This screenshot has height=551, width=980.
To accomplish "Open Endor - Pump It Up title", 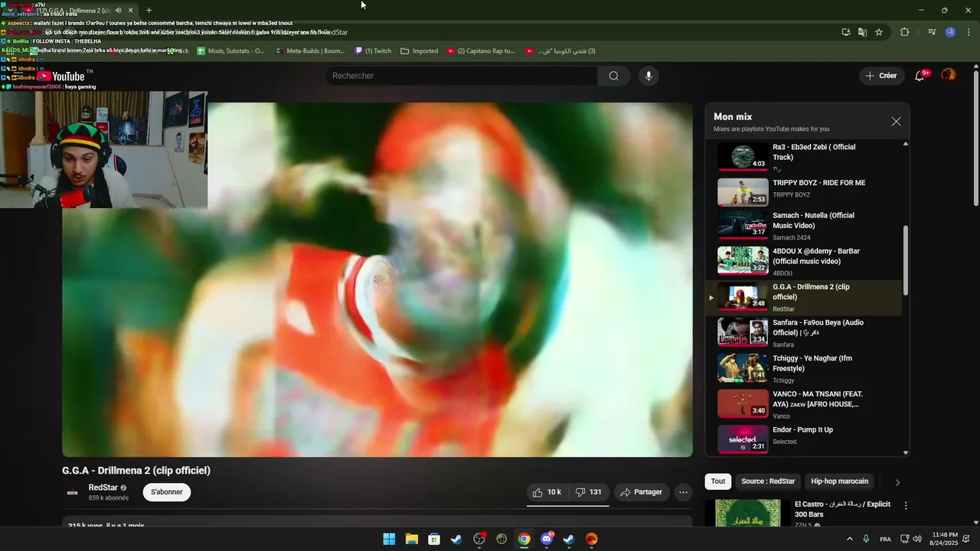I will point(802,430).
